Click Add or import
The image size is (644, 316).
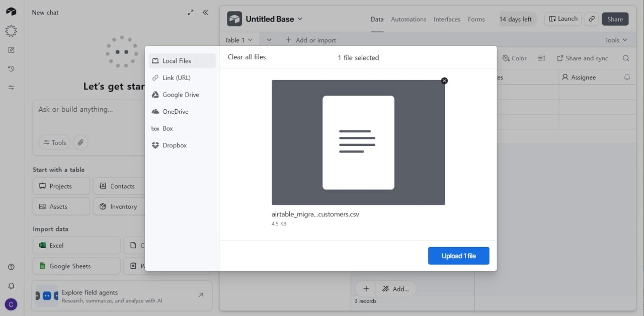[x=310, y=40]
